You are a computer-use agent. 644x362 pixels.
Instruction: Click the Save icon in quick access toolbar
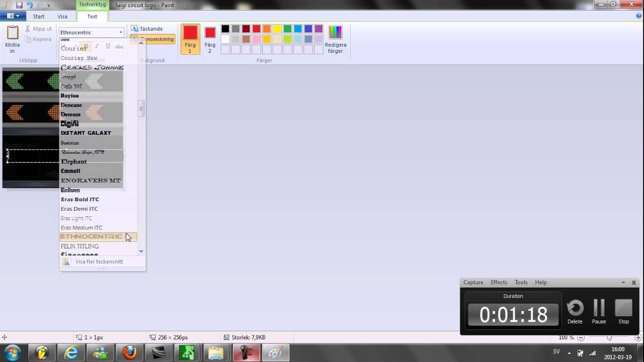pyautogui.click(x=19, y=5)
